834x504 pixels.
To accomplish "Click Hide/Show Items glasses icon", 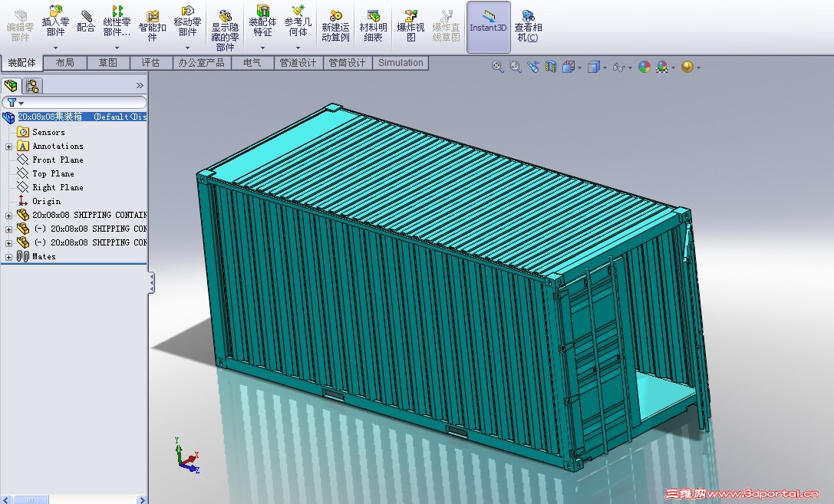I will [618, 68].
